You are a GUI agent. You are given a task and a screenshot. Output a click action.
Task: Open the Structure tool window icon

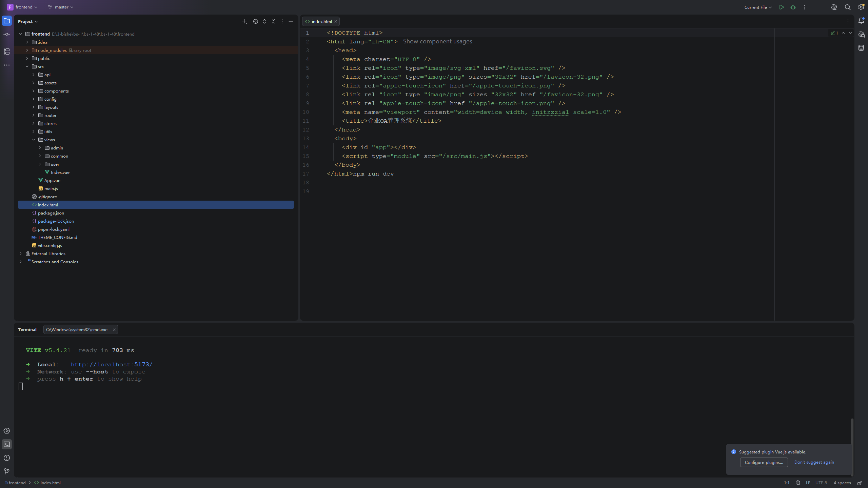7,51
